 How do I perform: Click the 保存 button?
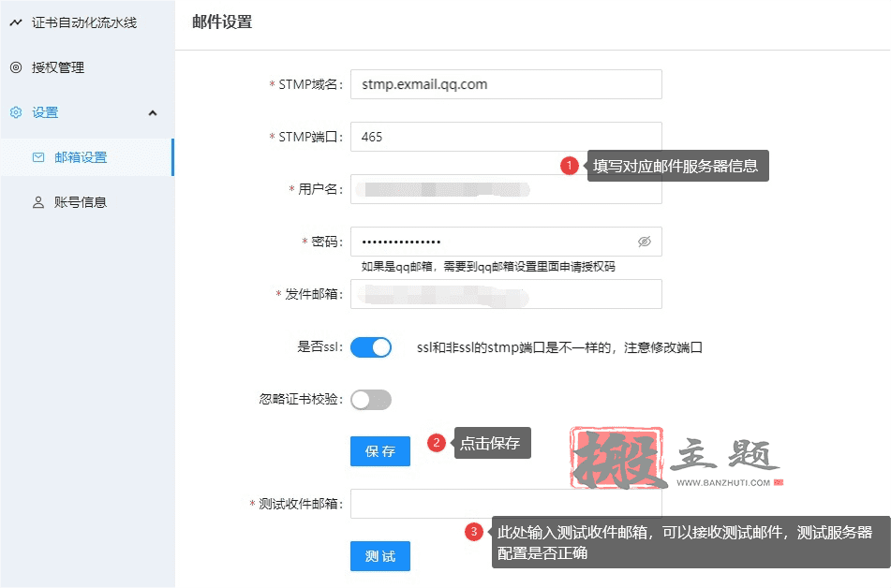click(x=380, y=451)
